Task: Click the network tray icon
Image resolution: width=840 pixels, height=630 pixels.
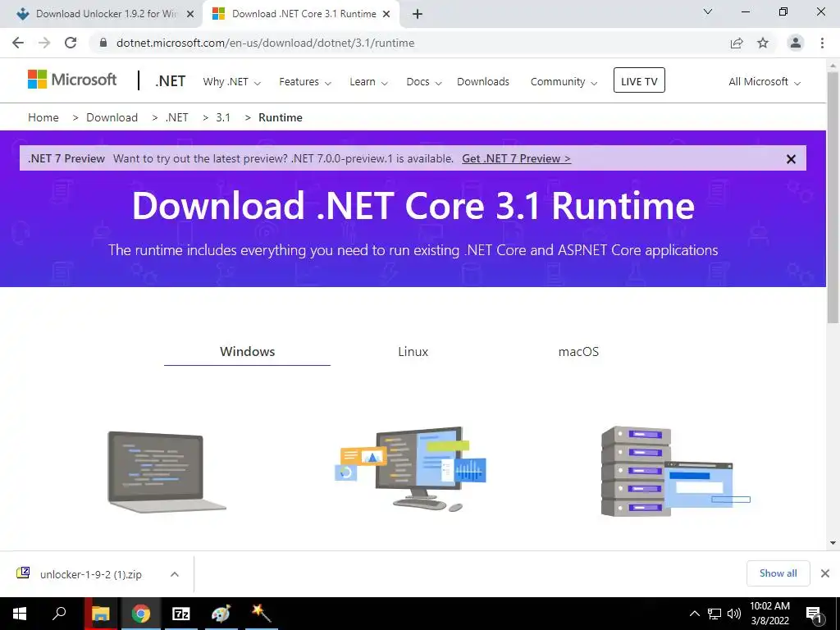Action: coord(714,614)
